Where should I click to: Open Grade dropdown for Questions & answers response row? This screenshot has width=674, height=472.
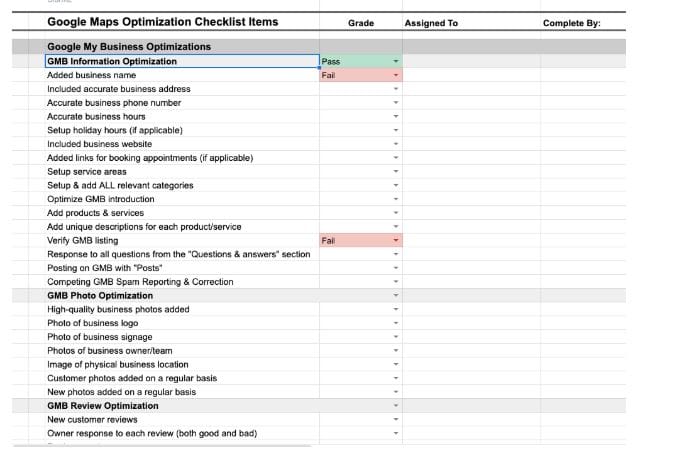[x=396, y=254]
